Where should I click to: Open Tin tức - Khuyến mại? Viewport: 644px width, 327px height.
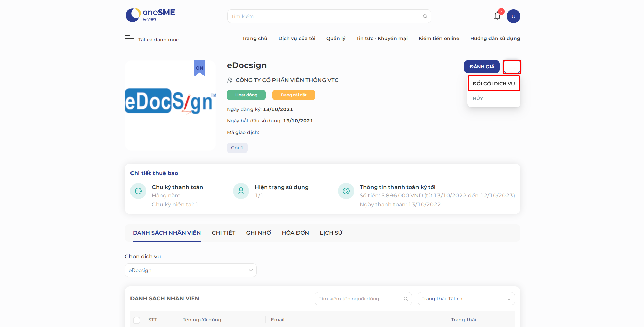tap(382, 38)
